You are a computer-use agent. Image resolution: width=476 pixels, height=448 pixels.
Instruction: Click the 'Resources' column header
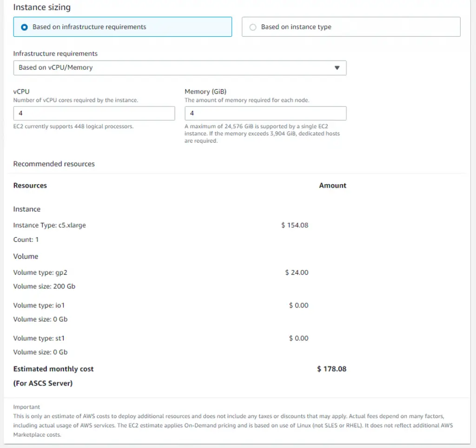[30, 185]
